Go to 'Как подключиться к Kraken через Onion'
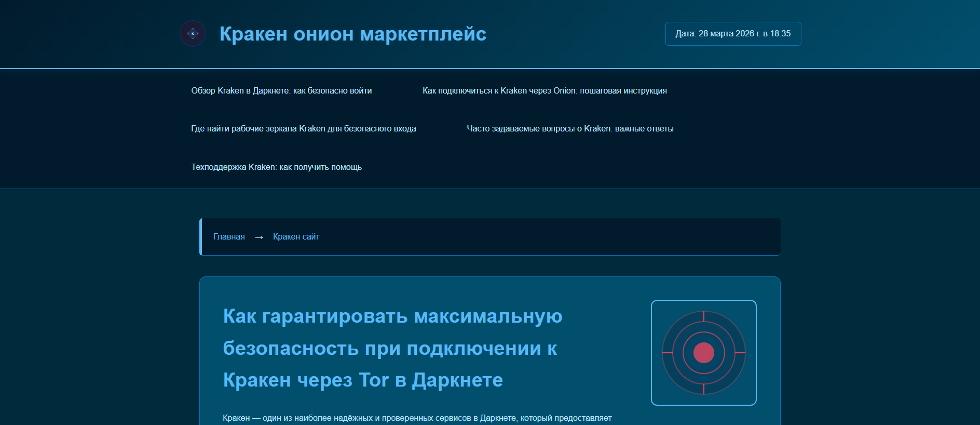The image size is (980, 425). [x=545, y=91]
